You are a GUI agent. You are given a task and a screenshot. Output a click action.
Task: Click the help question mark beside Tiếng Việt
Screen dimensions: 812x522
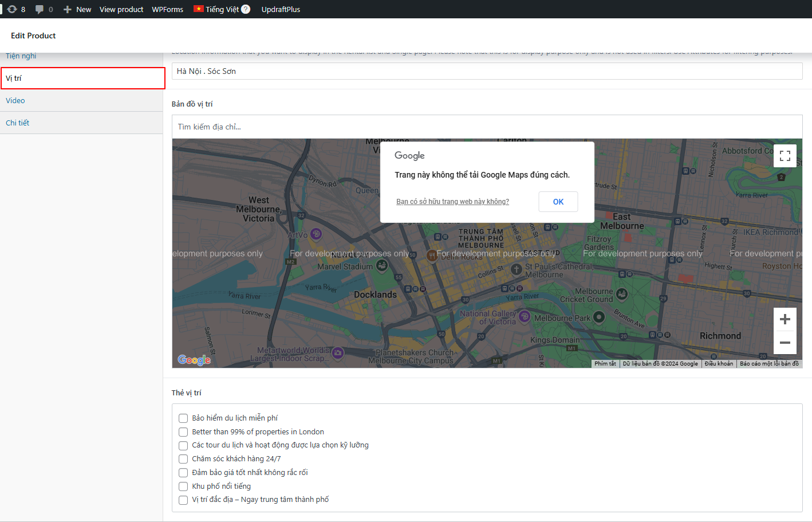coord(246,9)
